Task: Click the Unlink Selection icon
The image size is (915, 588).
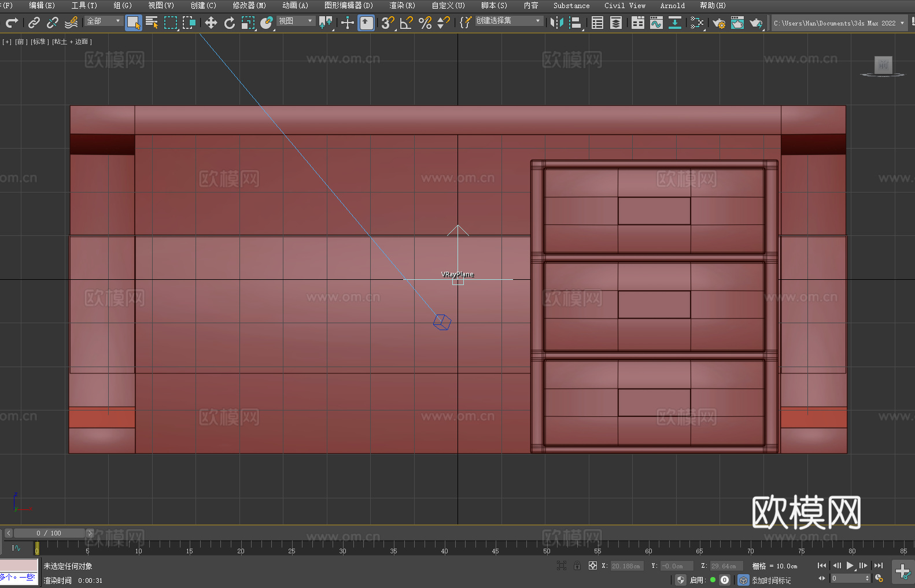Action: pos(53,23)
